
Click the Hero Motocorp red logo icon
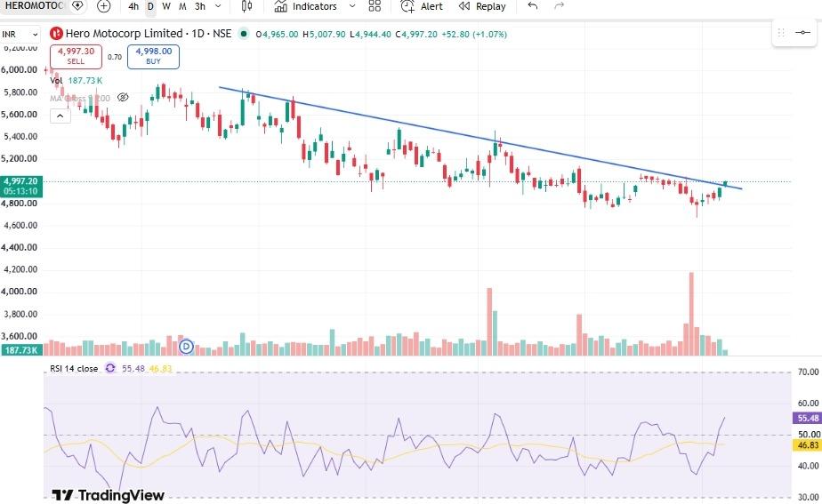click(56, 34)
